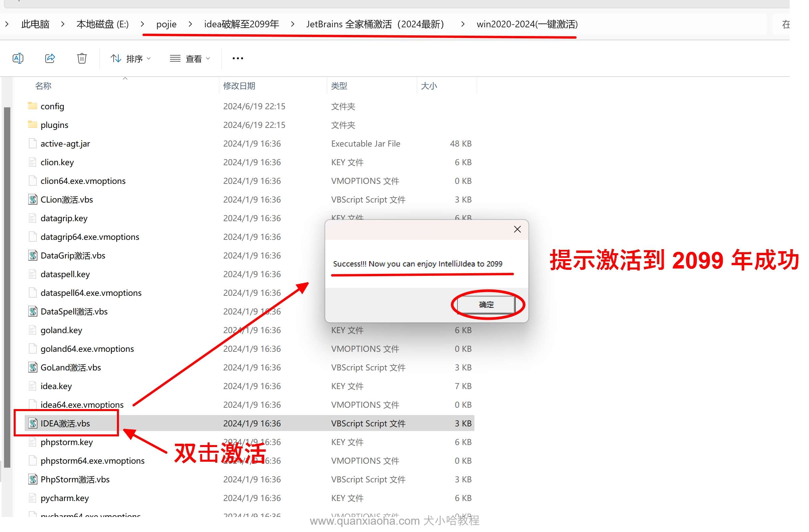The image size is (809, 532).
Task: Click the CLion激活.vbs script icon
Action: coord(33,199)
